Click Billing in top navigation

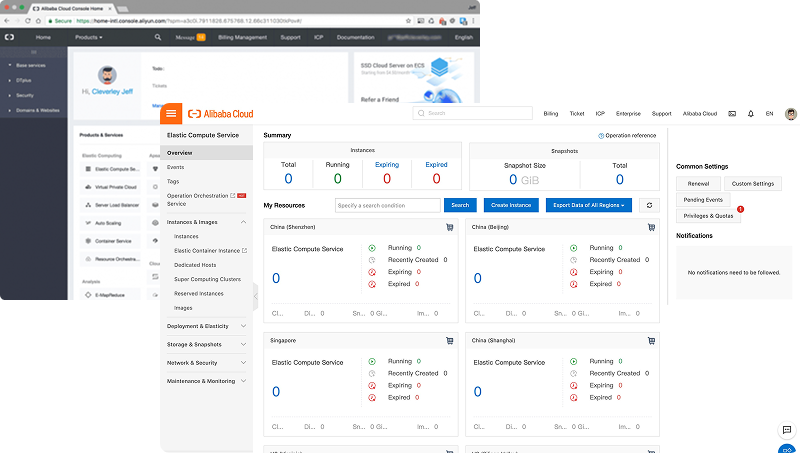pos(551,114)
